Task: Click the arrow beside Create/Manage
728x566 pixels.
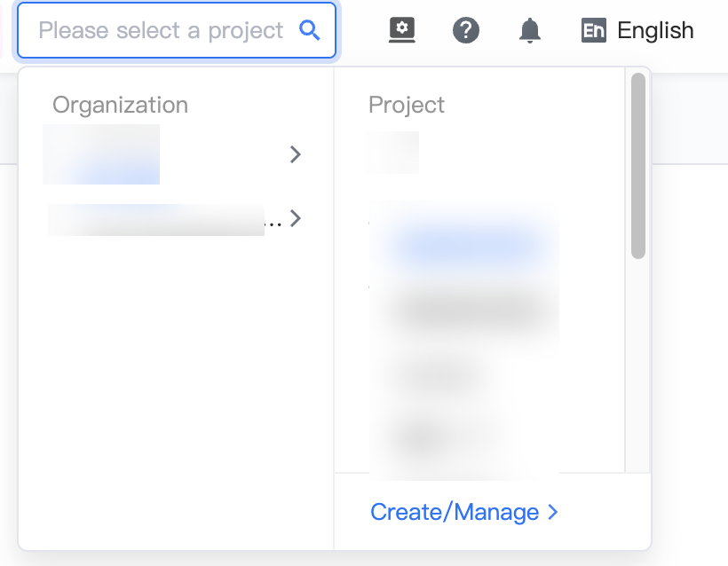Action: [552, 512]
